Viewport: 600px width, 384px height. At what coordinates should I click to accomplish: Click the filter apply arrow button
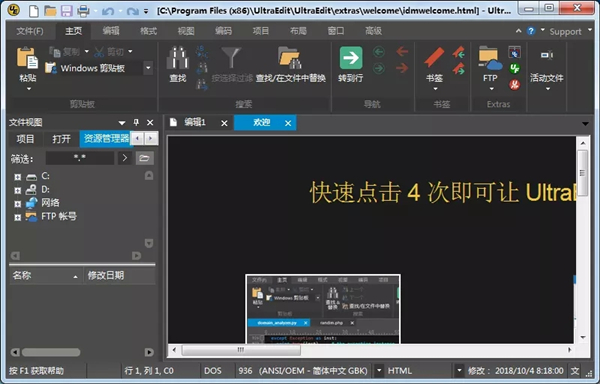click(x=124, y=158)
